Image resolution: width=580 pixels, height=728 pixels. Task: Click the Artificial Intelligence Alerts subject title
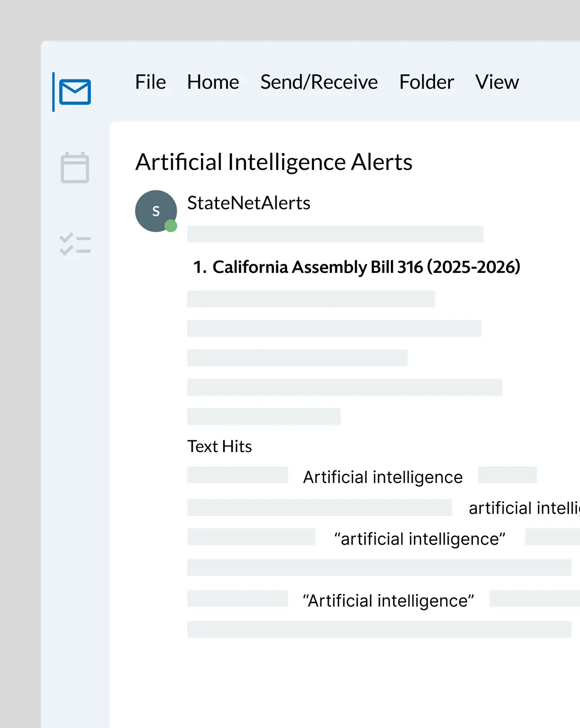(274, 162)
